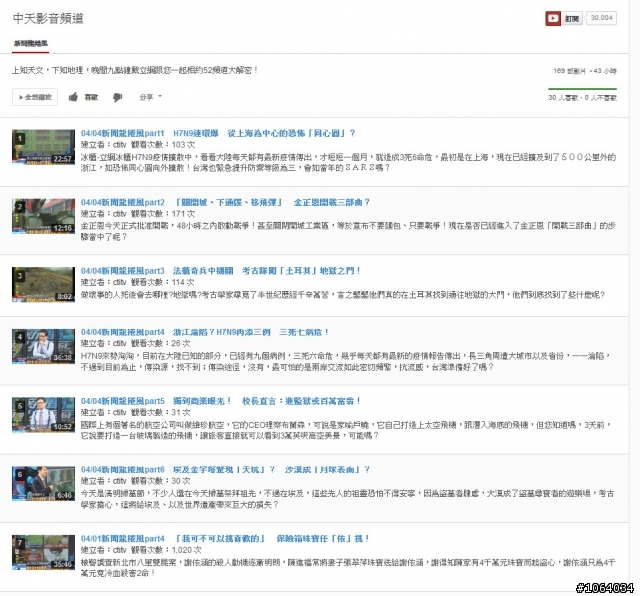Open video thumbnail 7 with duration 35:46
This screenshot has width=640, height=596.
tap(43, 552)
